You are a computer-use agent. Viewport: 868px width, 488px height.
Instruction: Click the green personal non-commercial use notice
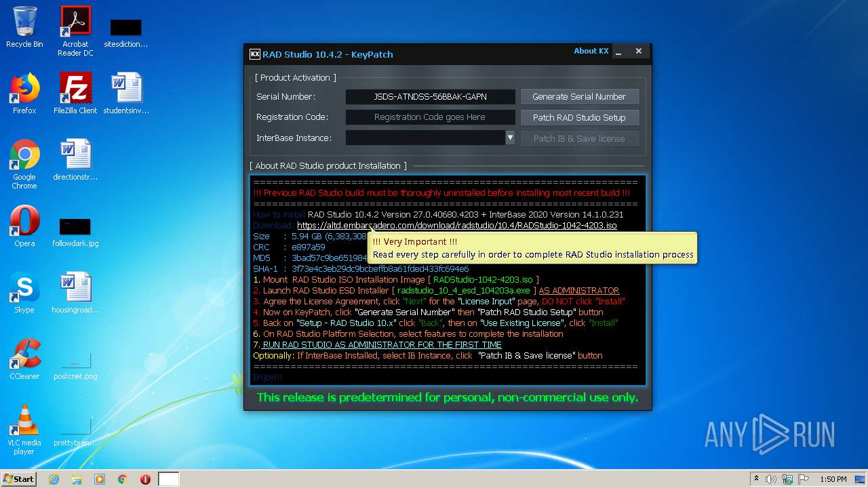point(448,397)
